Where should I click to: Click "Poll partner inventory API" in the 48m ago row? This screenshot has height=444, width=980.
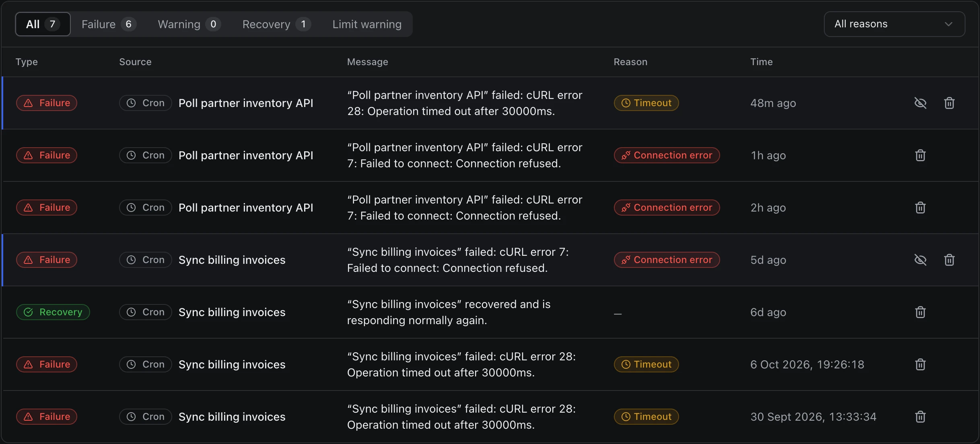246,103
